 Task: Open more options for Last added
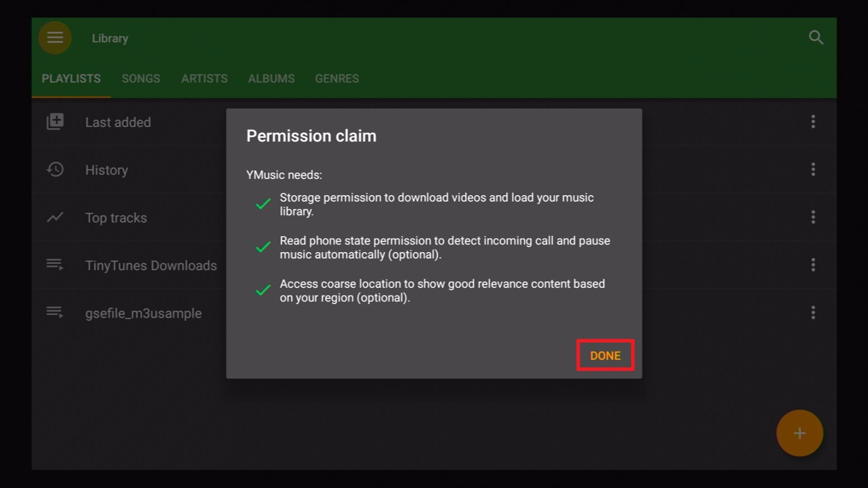click(813, 122)
